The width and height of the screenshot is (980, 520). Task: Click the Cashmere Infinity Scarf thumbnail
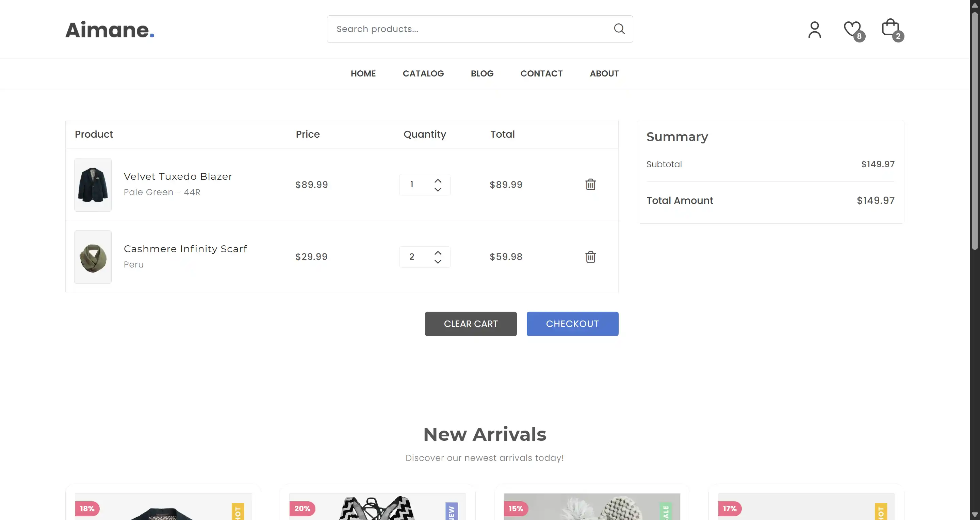click(x=93, y=257)
